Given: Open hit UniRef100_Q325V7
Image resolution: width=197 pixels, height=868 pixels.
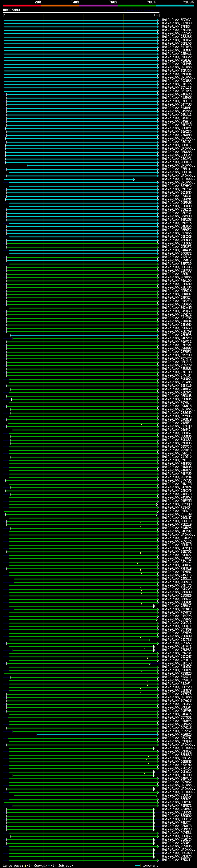Looking at the screenshot, I should 177,33.
